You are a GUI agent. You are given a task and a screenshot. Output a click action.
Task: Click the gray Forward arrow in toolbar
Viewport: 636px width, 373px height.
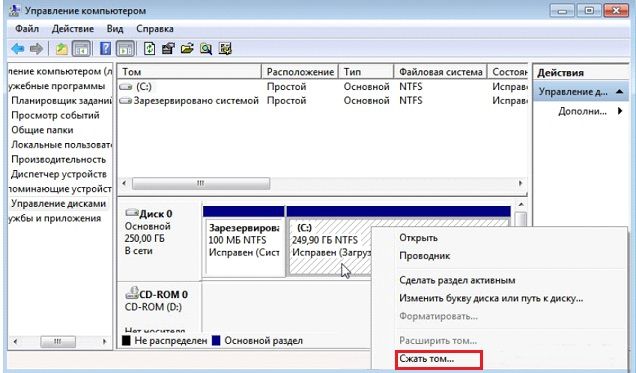[x=37, y=49]
